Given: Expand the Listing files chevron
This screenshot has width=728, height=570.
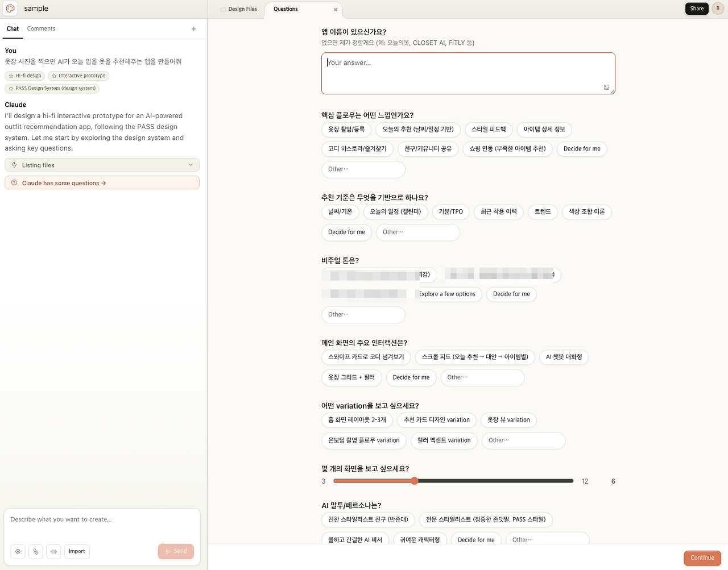Looking at the screenshot, I should (191, 165).
